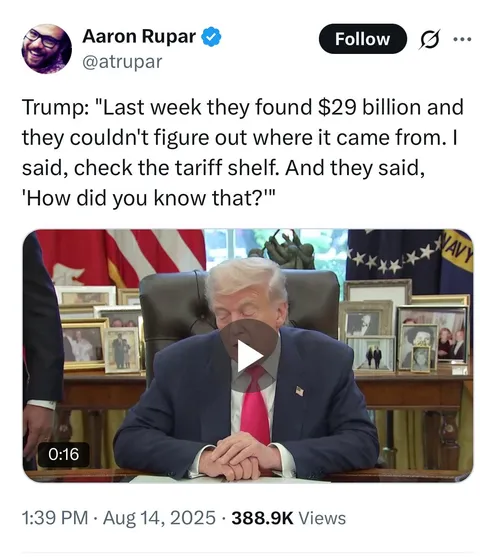This screenshot has width=480, height=558.
Task: Click the Aug 14, 2025 date
Action: (x=159, y=518)
